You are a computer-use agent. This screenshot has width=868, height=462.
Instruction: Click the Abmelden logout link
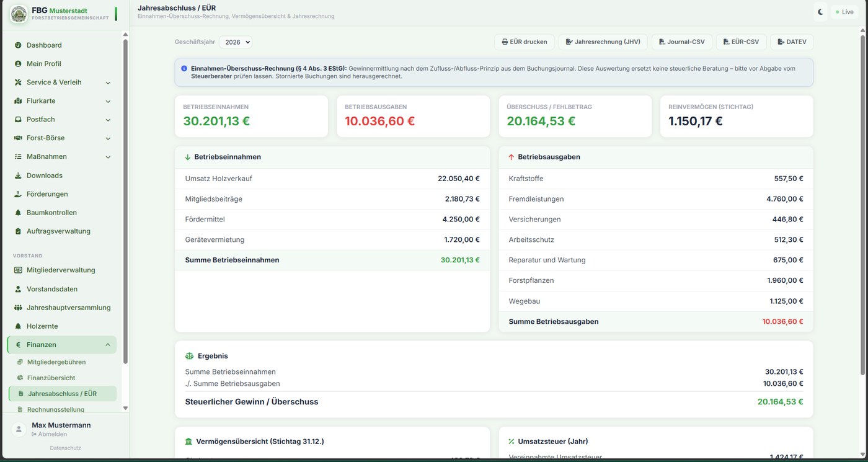coord(49,434)
